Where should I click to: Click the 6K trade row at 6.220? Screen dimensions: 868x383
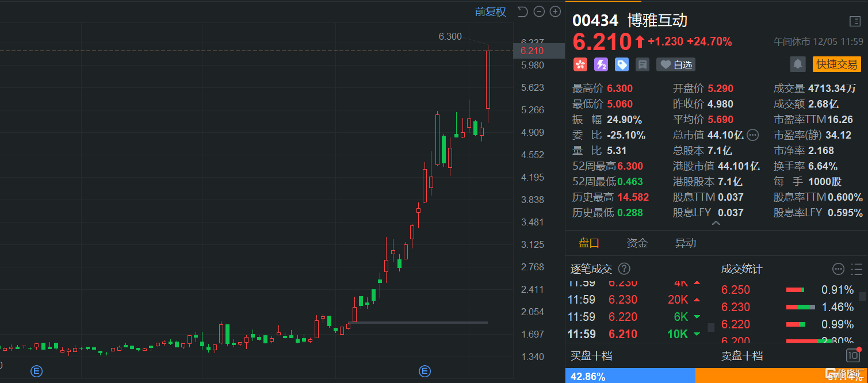(x=634, y=317)
